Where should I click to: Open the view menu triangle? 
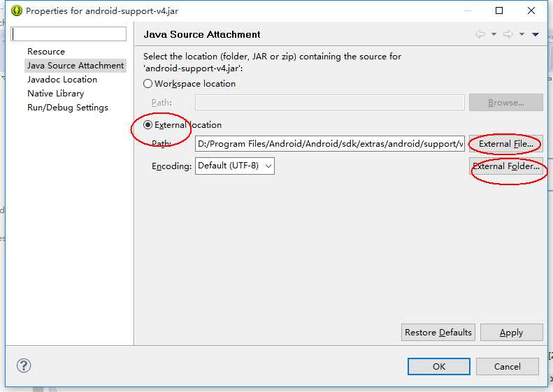536,34
